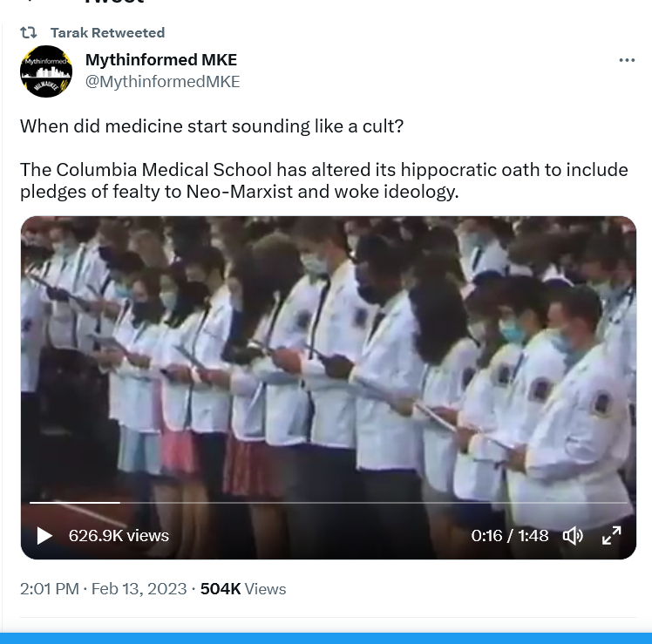Play the video with the play button
The width and height of the screenshot is (652, 644).
(44, 535)
